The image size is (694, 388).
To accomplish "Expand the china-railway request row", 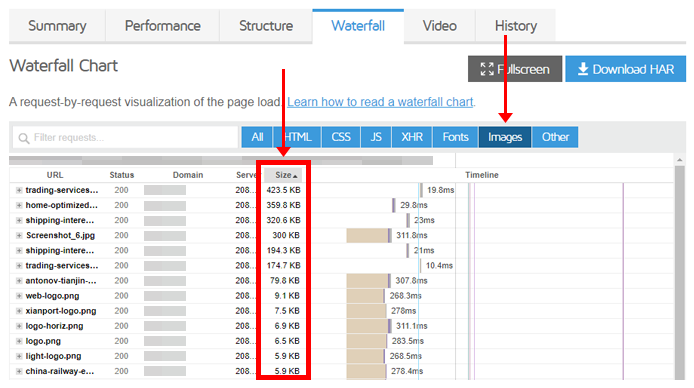I will coord(19,371).
